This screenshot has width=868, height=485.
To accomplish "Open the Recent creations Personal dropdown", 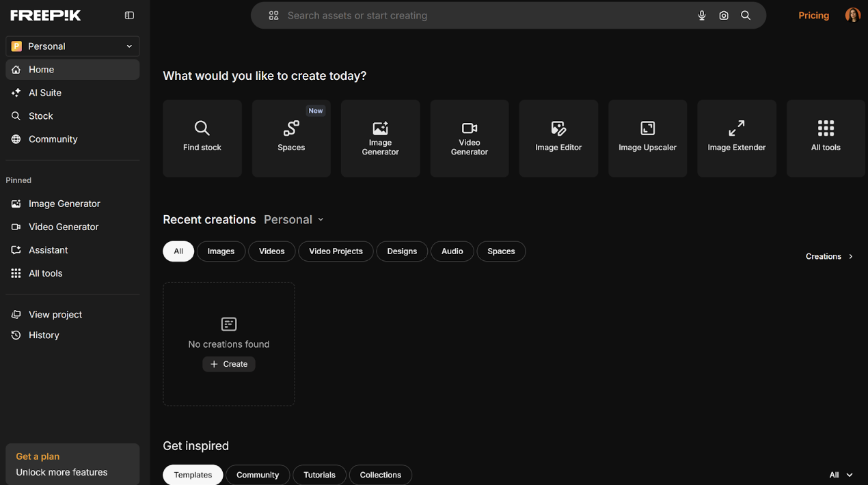I will point(294,220).
